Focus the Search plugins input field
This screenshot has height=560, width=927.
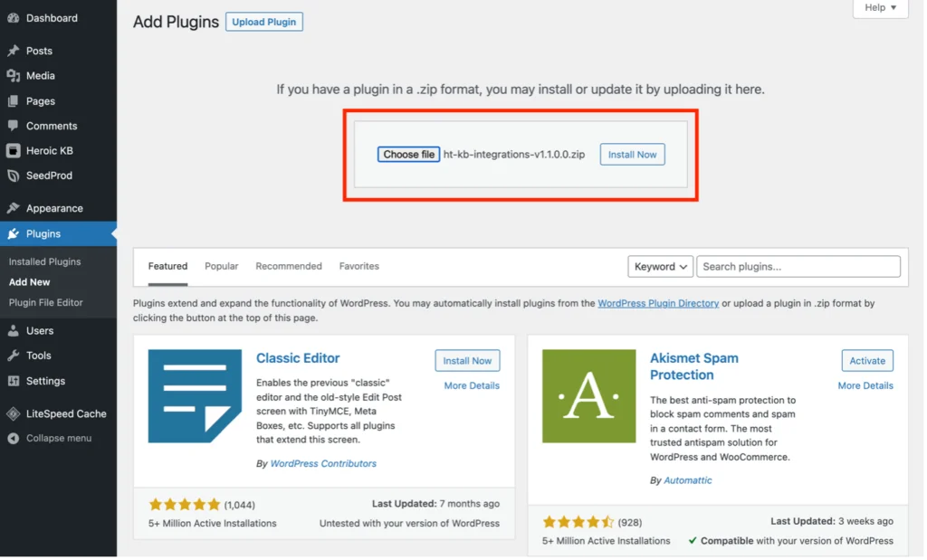pyautogui.click(x=798, y=267)
